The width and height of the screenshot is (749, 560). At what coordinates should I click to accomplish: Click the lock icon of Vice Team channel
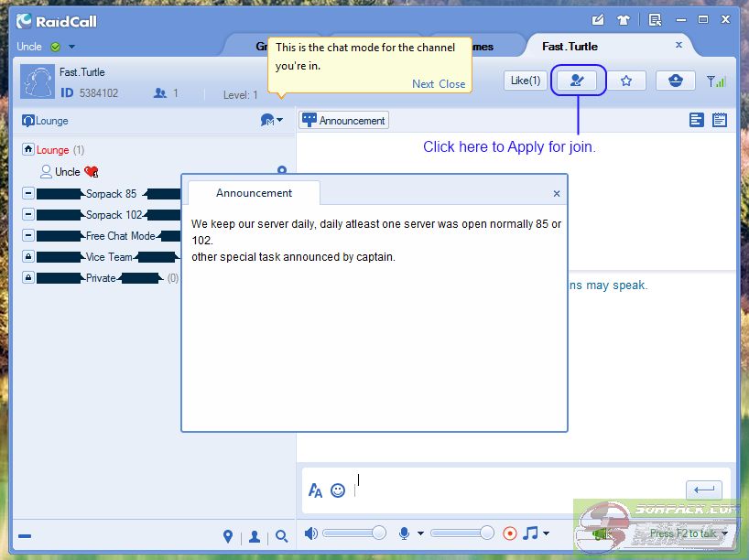(x=28, y=256)
